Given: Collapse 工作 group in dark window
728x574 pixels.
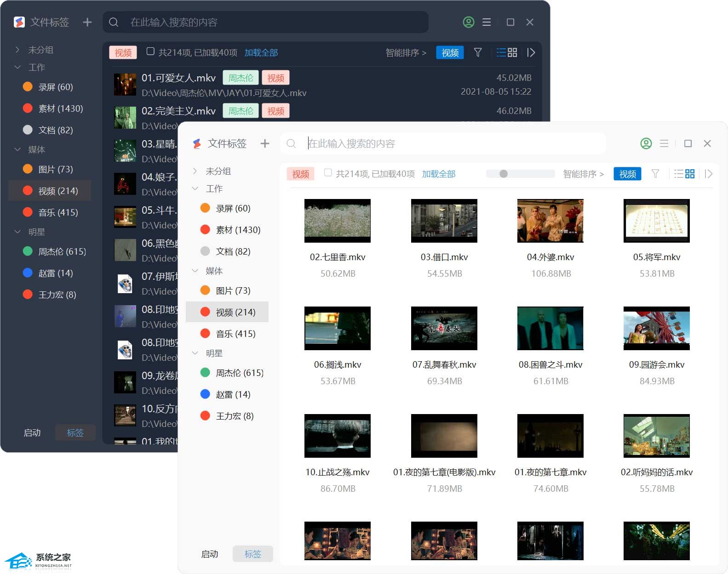Looking at the screenshot, I should [x=17, y=67].
